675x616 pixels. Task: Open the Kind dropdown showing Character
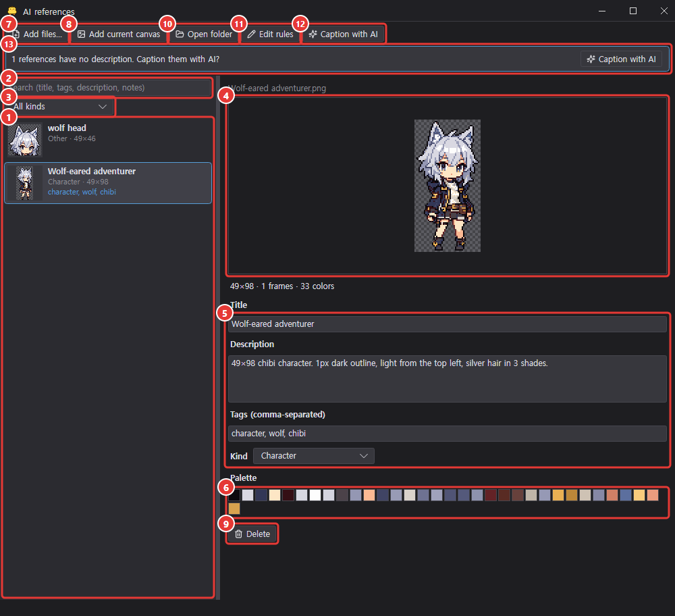pos(314,456)
